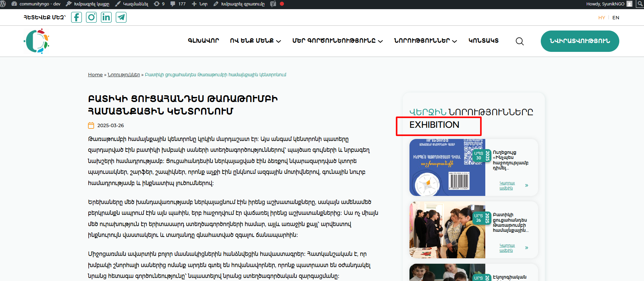Click the ՄՅՍ 30 2025 date badge
Viewport: 644px width, 281px height.
coord(482,156)
